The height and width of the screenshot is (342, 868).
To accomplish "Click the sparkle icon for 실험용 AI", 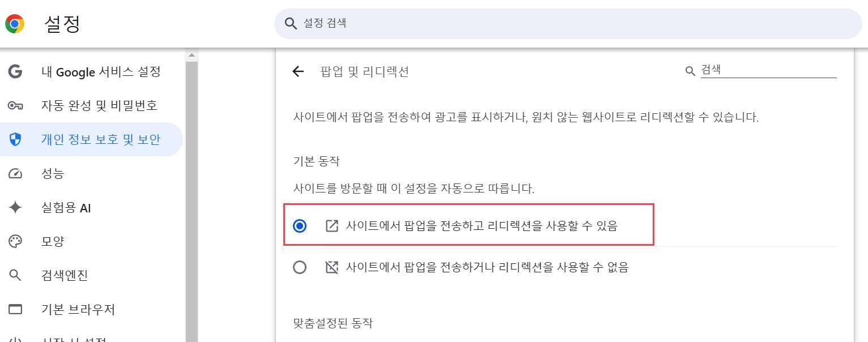I will pos(15,208).
